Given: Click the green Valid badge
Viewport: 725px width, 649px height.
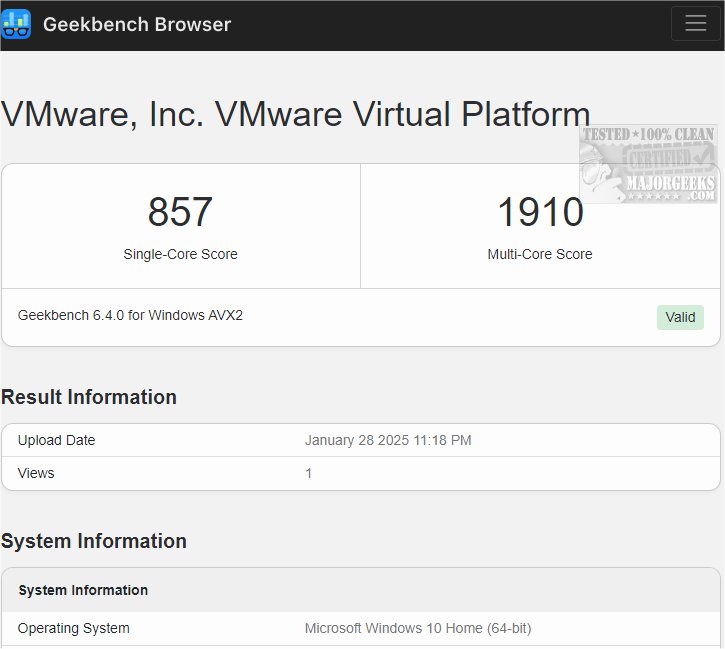Looking at the screenshot, I should 680,317.
